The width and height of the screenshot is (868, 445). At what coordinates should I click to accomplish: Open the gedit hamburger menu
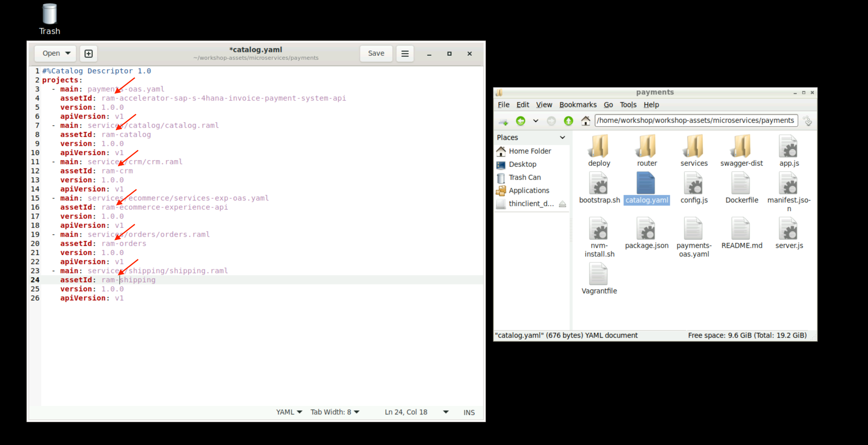point(405,53)
